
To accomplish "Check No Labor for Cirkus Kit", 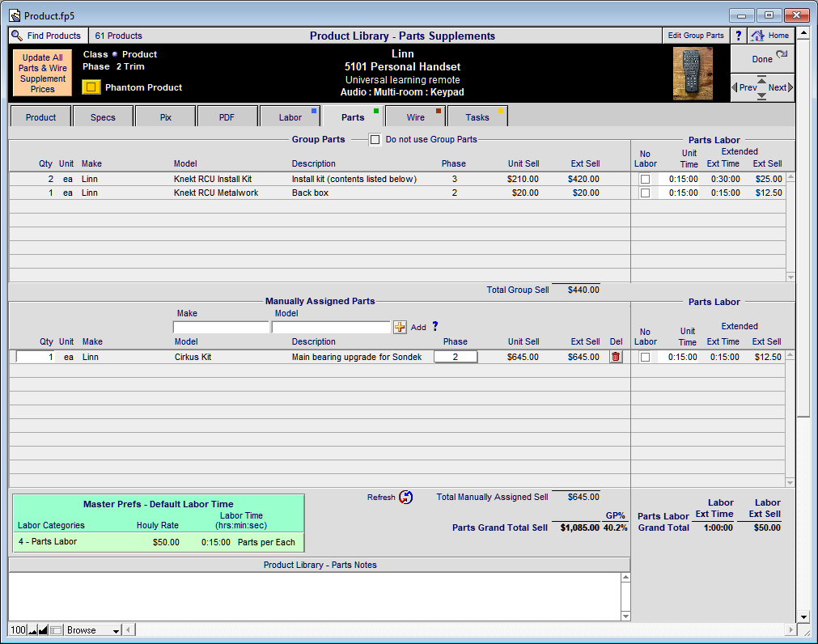I will click(646, 358).
